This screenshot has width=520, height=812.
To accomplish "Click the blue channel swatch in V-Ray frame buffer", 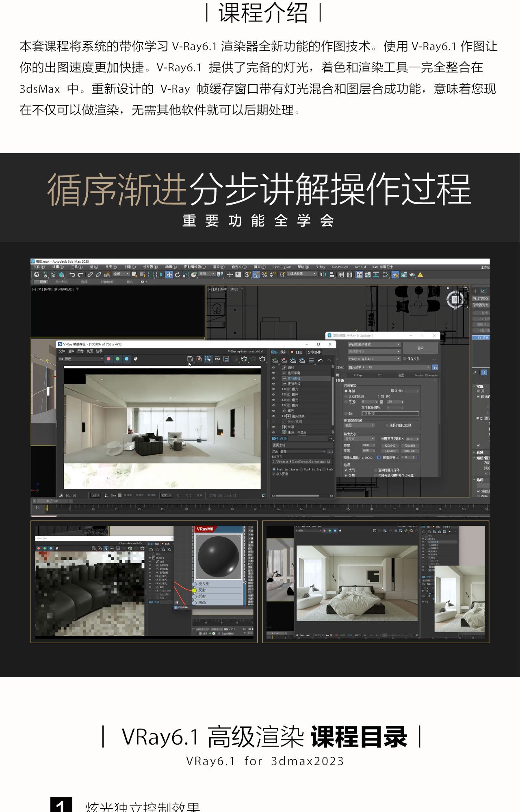I will coord(126,358).
